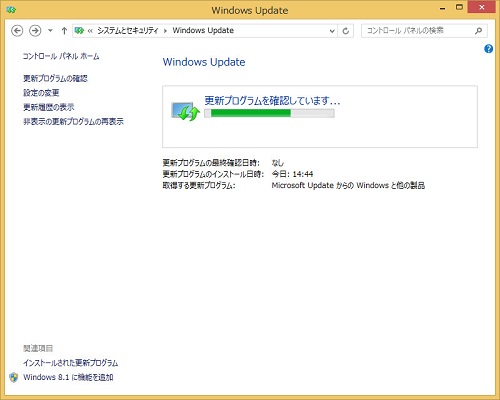The height and width of the screenshot is (400, 500).
Task: Open 非表示の更新プログラムの再表示 link
Action: 73,121
